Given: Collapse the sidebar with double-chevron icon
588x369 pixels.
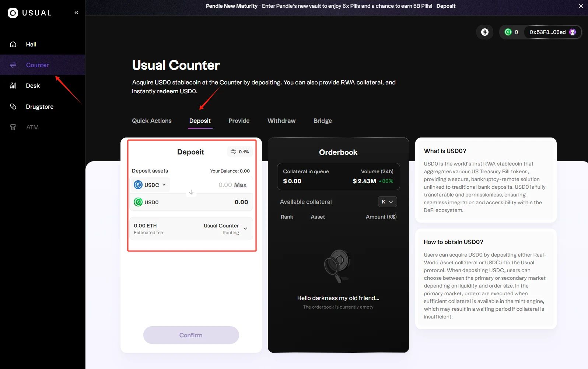Looking at the screenshot, I should tap(76, 13).
